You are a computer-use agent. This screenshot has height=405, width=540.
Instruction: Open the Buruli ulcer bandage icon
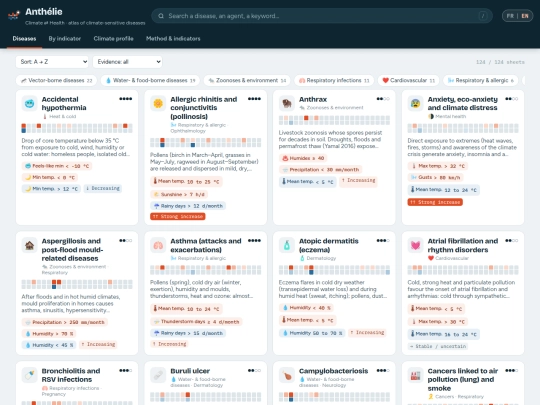click(x=158, y=375)
